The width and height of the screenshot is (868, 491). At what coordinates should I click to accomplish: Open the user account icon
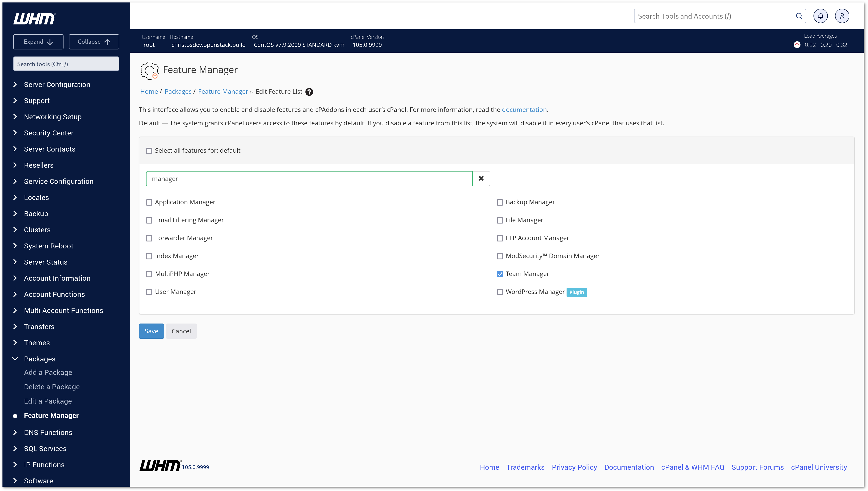pos(842,16)
